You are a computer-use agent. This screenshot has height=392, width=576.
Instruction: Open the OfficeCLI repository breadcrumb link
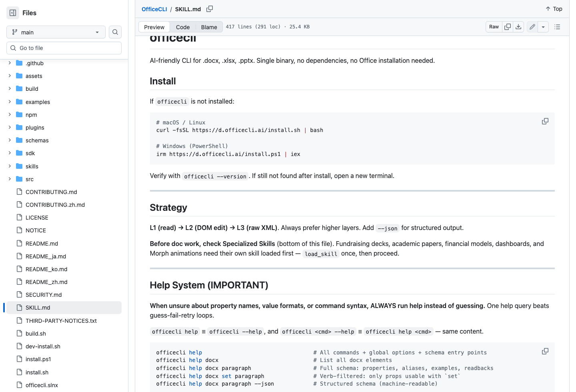point(154,9)
